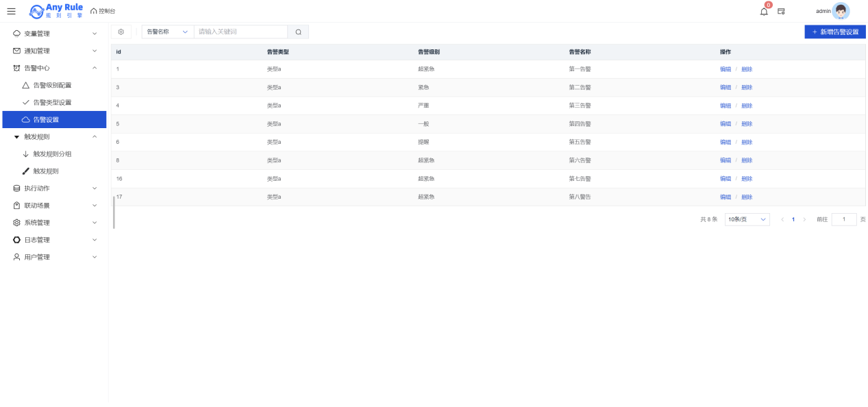Open the 告警名称 search field dropdown
Screen dimensions: 868x407
pyautogui.click(x=167, y=32)
